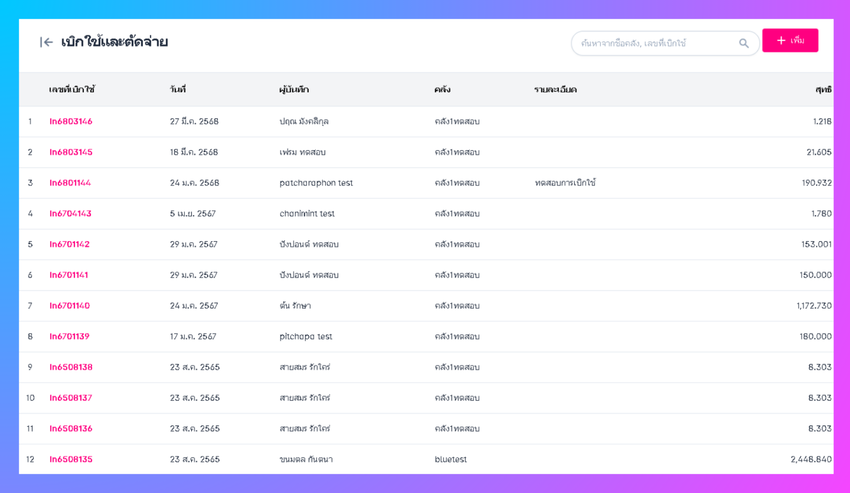Image resolution: width=850 pixels, height=493 pixels.
Task: Click the สุทธิ net total column header
Action: pos(823,89)
